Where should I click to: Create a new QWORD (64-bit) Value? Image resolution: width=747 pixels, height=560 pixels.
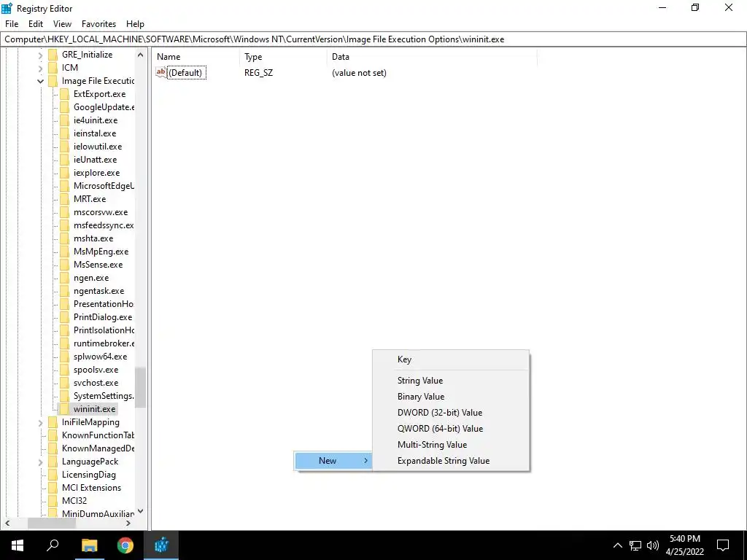(451, 429)
